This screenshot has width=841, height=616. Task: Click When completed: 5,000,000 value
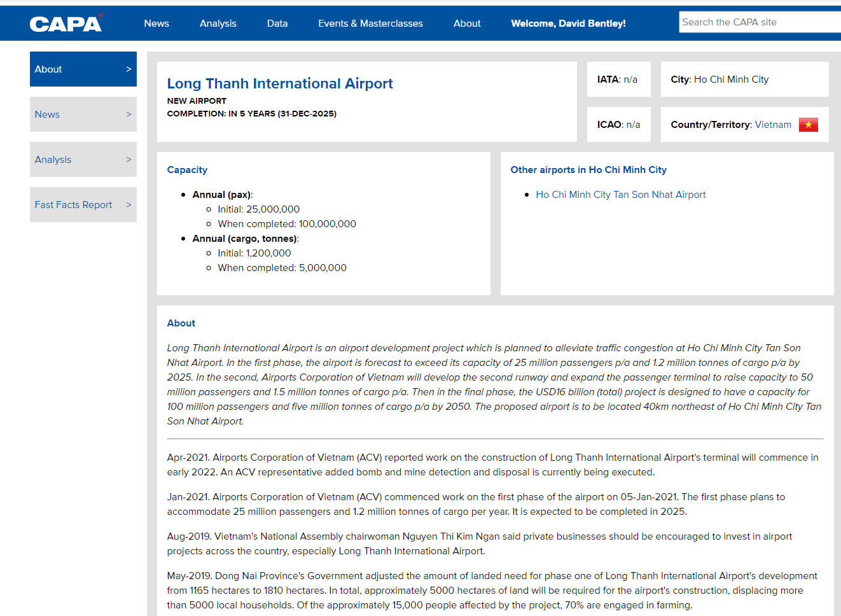coord(282,268)
